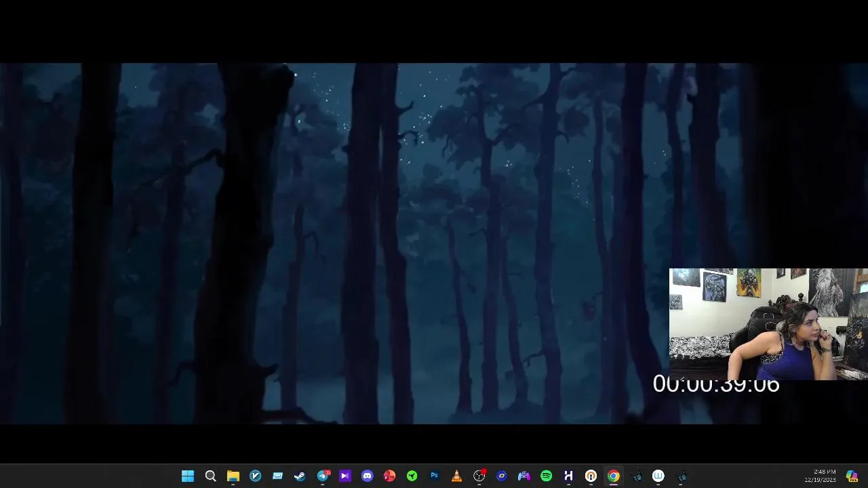Click the red circular taskbar app
Viewport: 868px width, 488px height.
(389, 476)
